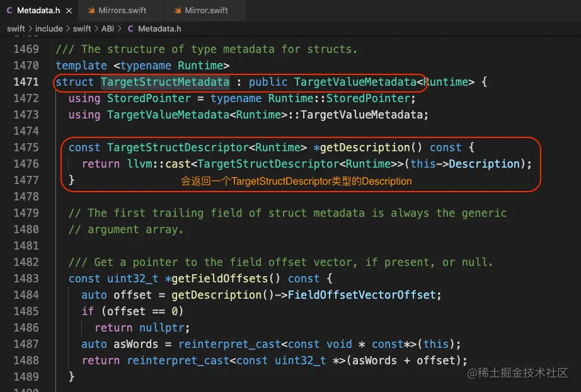The height and width of the screenshot is (392, 581).
Task: Click 'reinterpret_cast' on line 1487
Action: (229, 344)
